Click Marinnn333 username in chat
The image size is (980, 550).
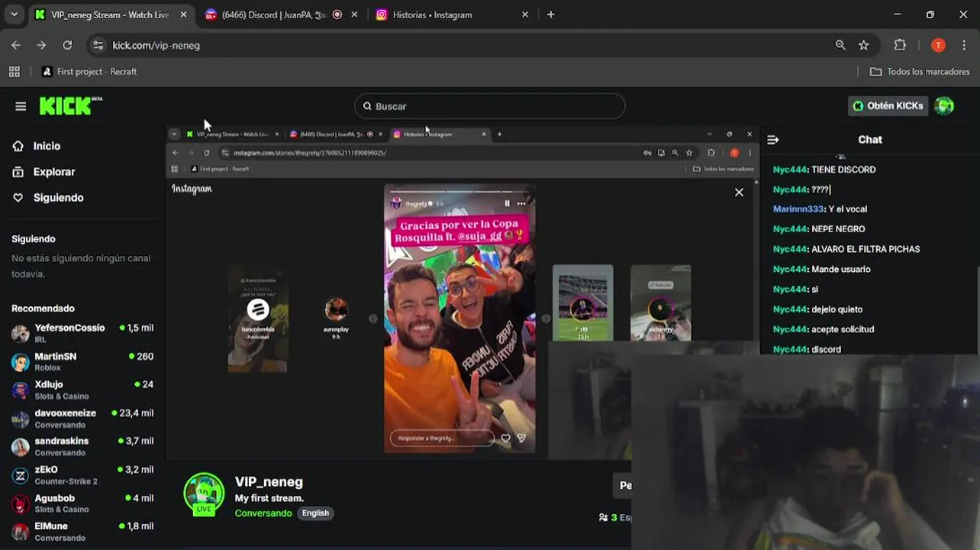tap(798, 209)
